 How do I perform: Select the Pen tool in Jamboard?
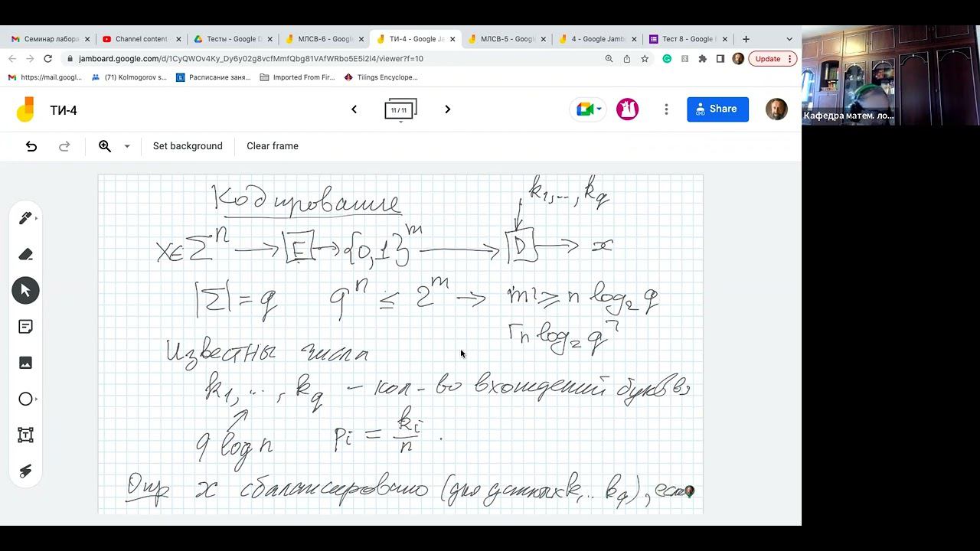coord(25,218)
